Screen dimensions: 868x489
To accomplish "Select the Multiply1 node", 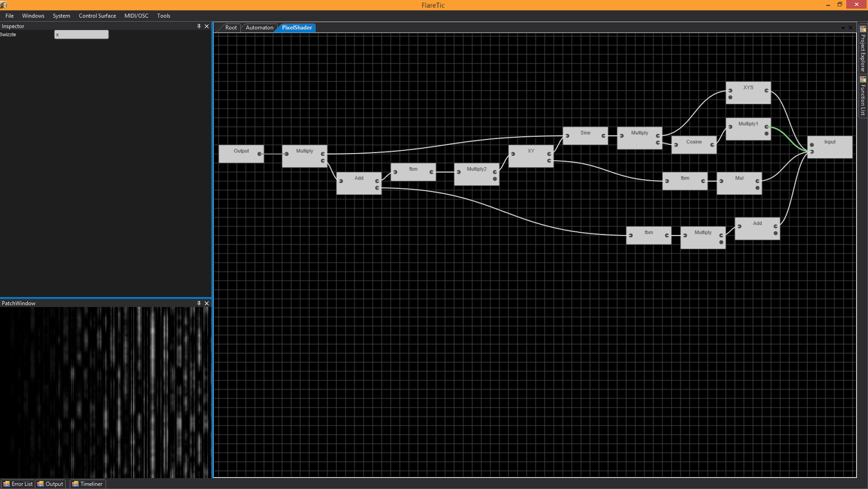I will [748, 129].
